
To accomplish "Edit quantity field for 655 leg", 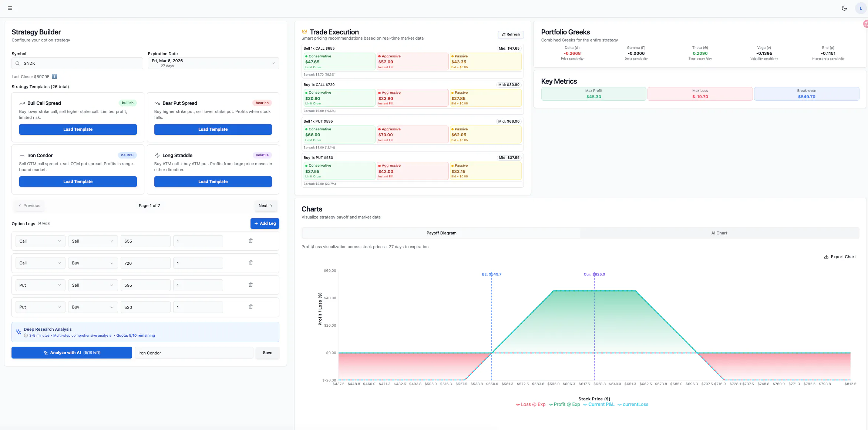I will pos(198,241).
